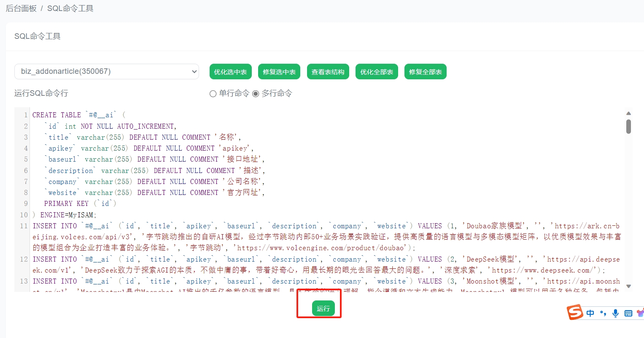The width and height of the screenshot is (644, 338).
Task: Start voice input via Sogou microphone icon
Action: pyautogui.click(x=616, y=313)
